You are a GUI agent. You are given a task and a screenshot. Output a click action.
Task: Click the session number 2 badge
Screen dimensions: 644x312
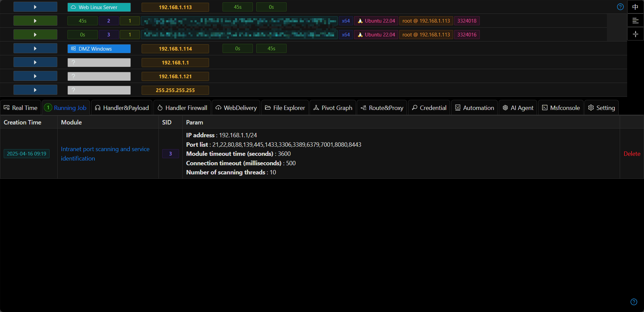click(109, 21)
